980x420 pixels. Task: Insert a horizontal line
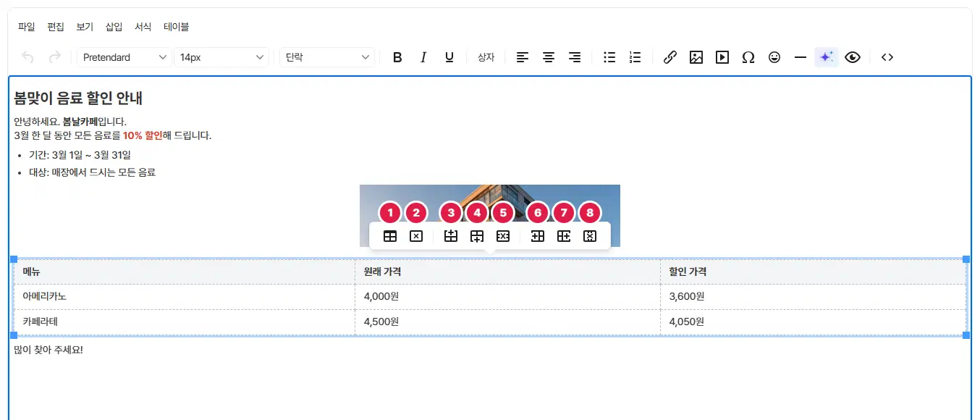pos(801,57)
